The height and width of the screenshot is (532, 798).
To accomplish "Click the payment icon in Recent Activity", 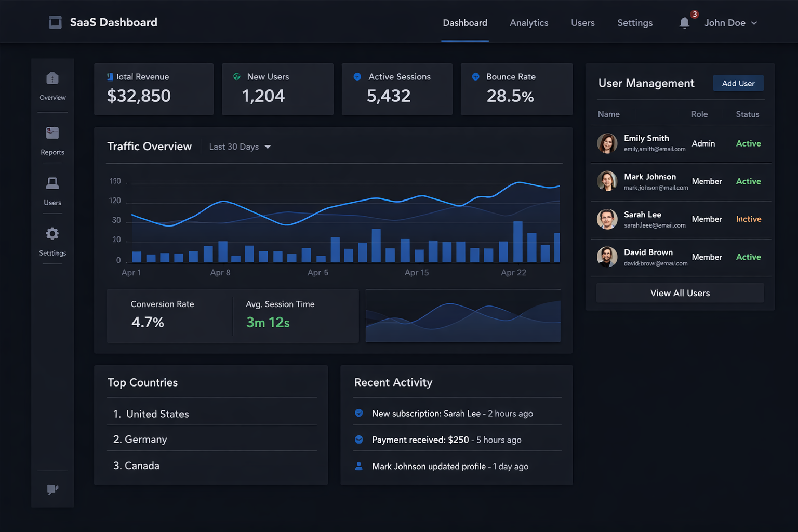I will point(359,439).
